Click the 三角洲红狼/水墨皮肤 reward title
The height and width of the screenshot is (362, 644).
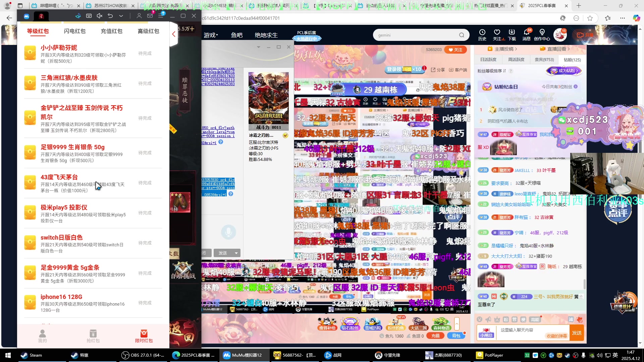(x=69, y=78)
